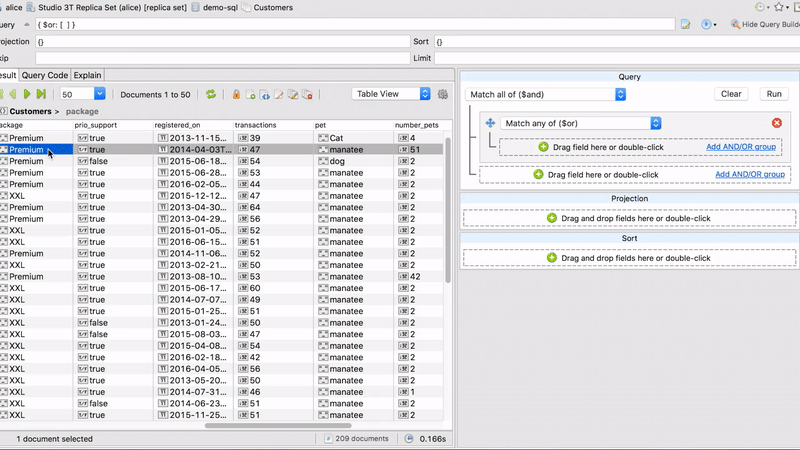Open the Match any of ($or) dropdown

point(656,123)
